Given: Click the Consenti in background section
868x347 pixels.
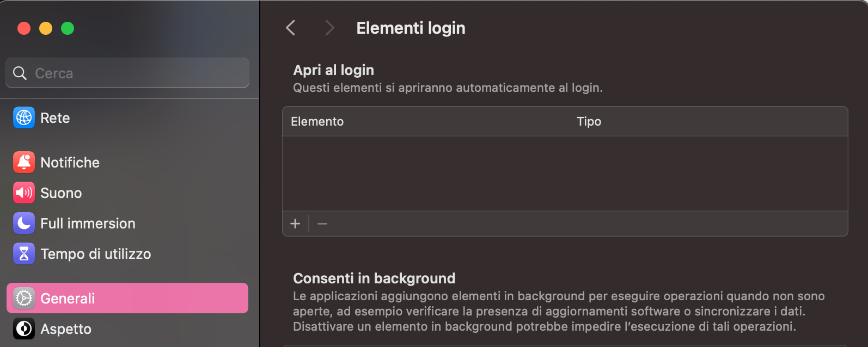Looking at the screenshot, I should pyautogui.click(x=374, y=278).
